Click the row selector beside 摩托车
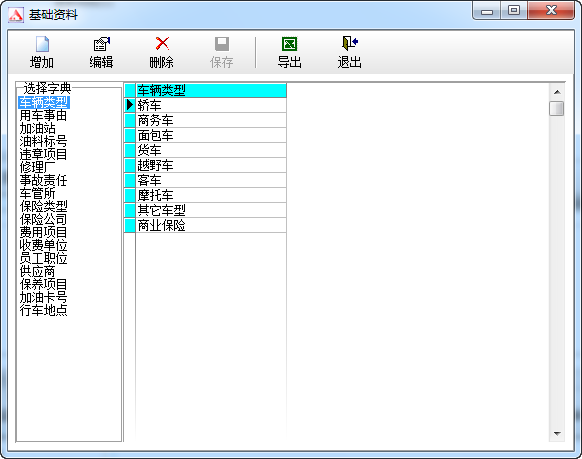This screenshot has width=582, height=459. tap(130, 195)
